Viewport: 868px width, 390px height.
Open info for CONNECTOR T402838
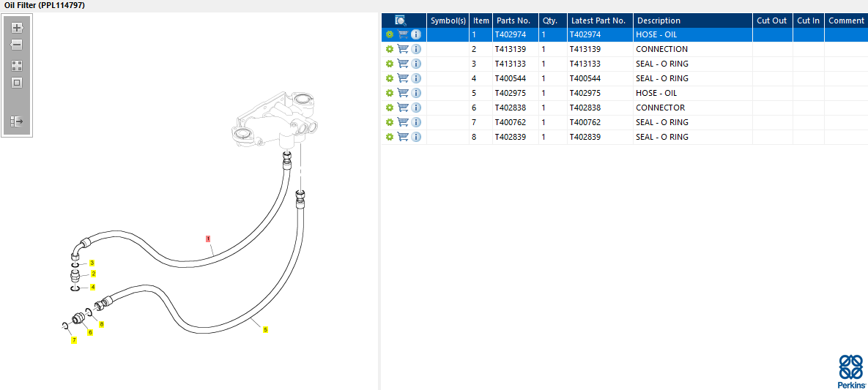pos(416,108)
